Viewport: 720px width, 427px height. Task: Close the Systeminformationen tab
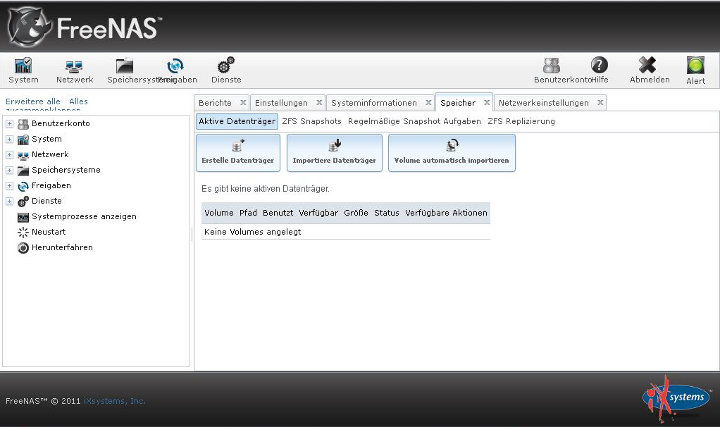pyautogui.click(x=428, y=102)
